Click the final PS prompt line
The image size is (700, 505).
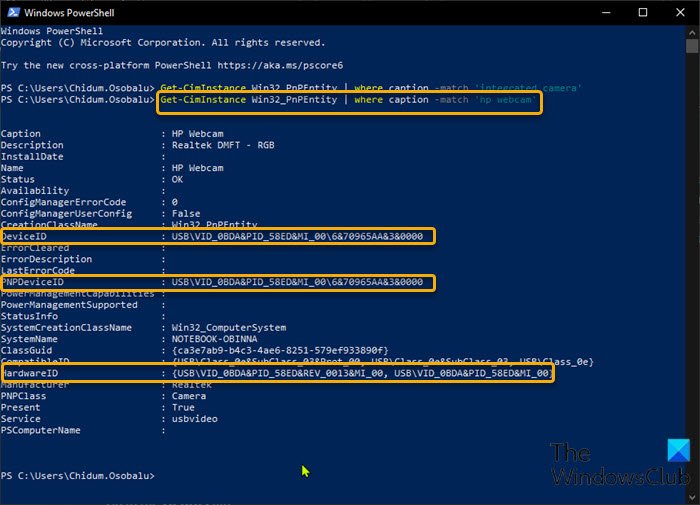(78, 476)
